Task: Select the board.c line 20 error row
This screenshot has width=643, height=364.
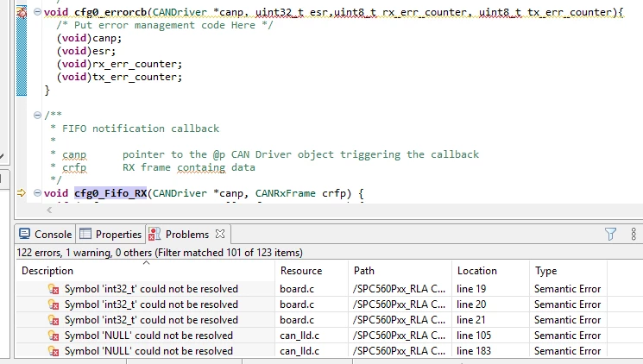Action: coord(312,304)
